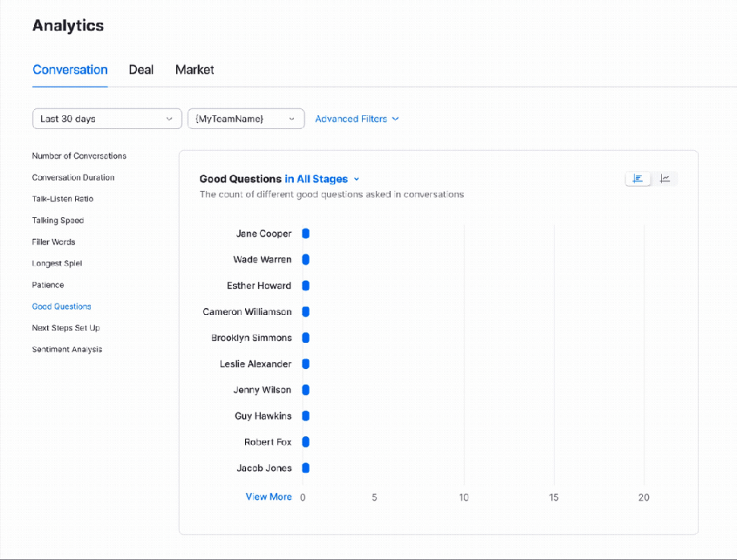Open the {MyTeamName} team dropdown

click(x=246, y=119)
